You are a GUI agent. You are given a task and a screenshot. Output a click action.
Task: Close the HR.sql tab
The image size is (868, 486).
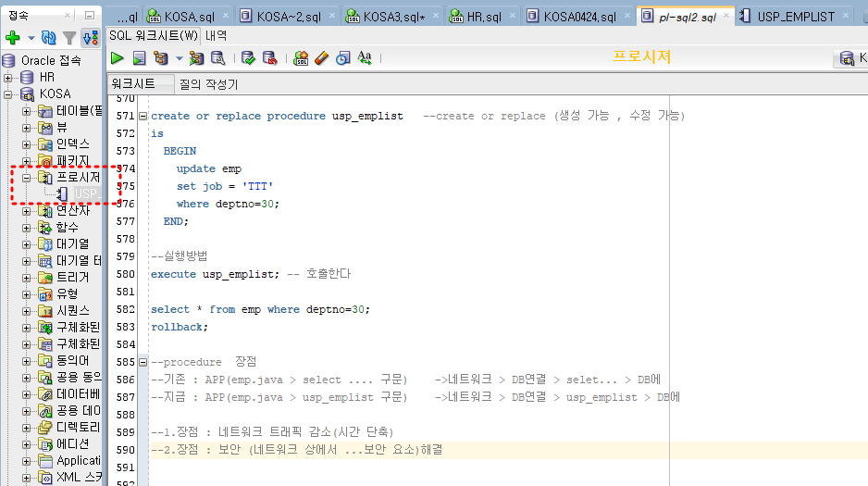click(x=512, y=16)
